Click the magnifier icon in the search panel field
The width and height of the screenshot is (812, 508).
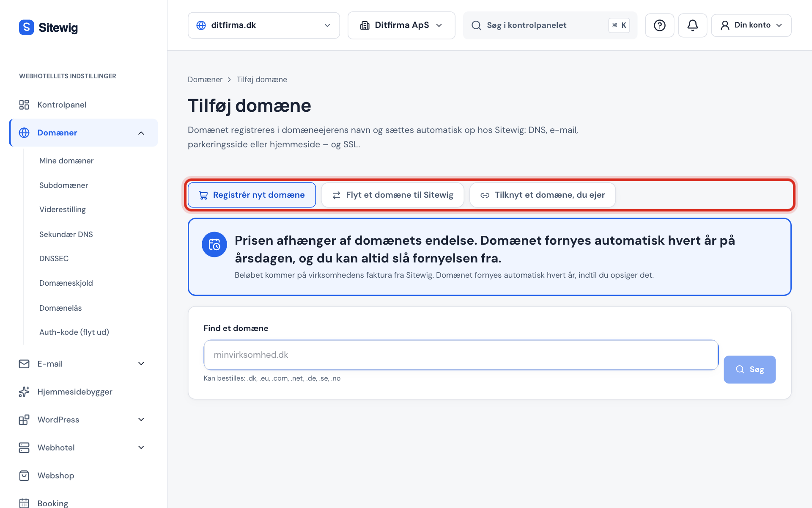pos(476,25)
